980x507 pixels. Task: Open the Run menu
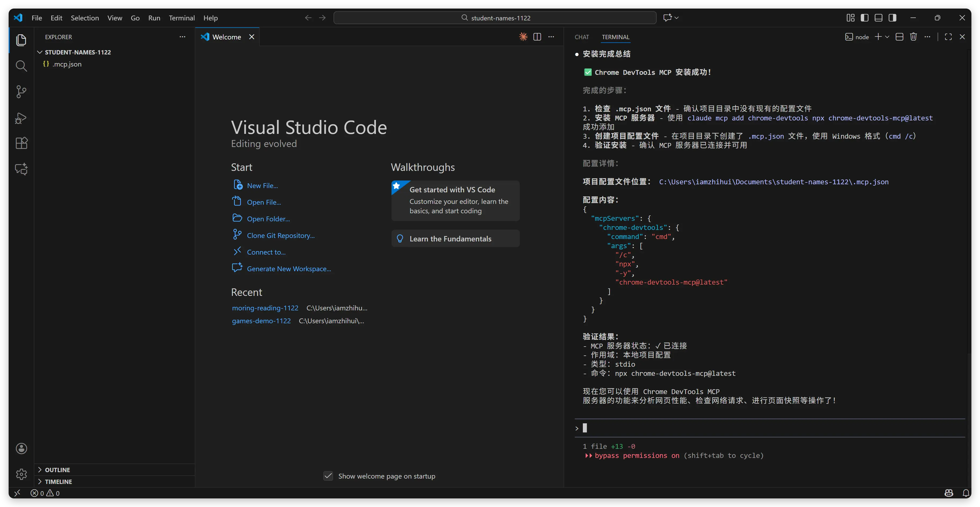click(x=154, y=18)
